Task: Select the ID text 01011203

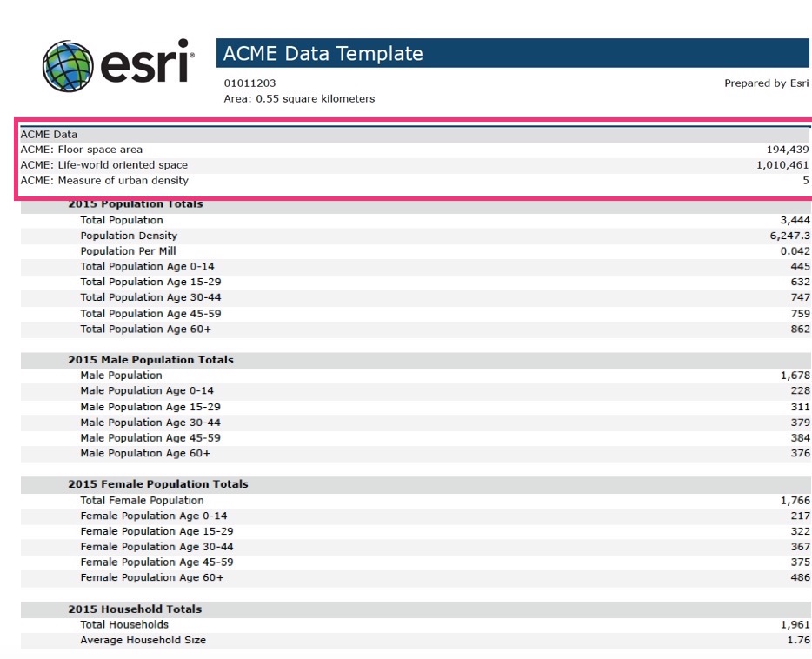Action: pyautogui.click(x=250, y=83)
